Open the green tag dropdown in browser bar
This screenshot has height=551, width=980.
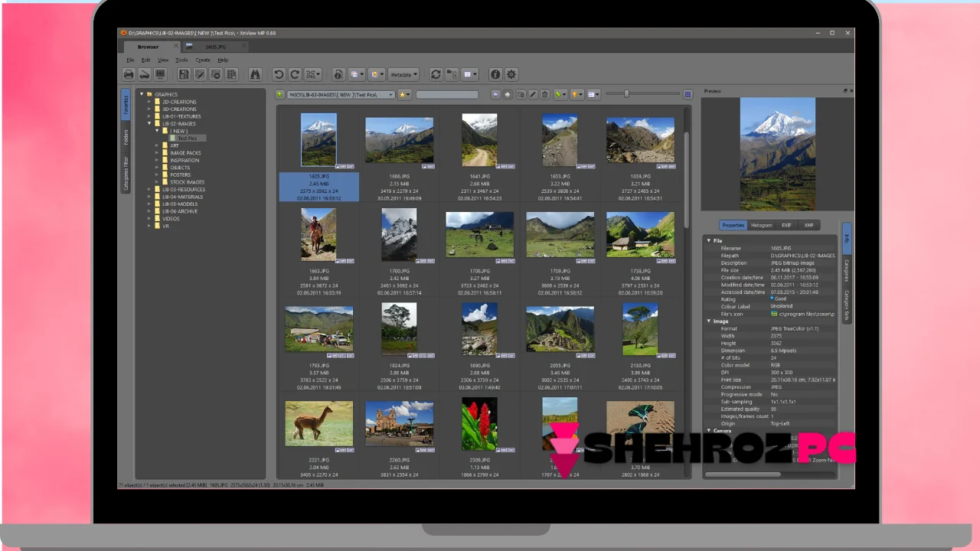point(560,94)
